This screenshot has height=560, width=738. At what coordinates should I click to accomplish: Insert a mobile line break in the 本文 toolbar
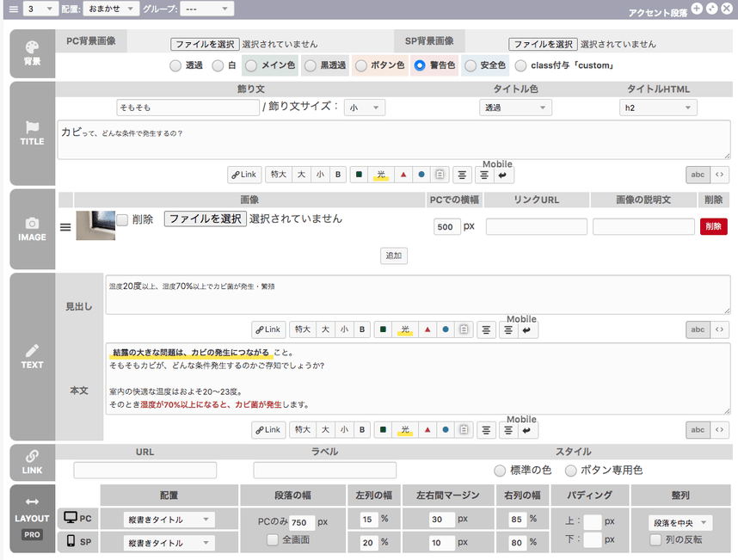(x=530, y=430)
